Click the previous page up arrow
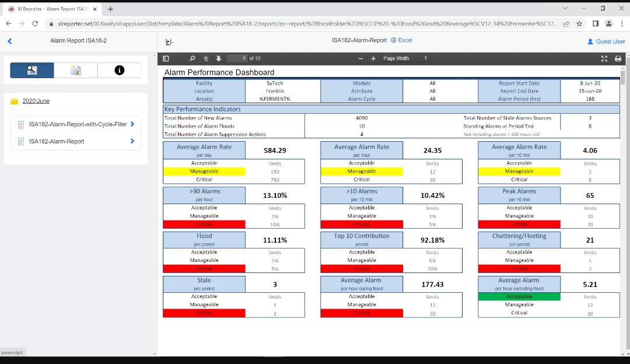630x364 pixels. tap(205, 58)
